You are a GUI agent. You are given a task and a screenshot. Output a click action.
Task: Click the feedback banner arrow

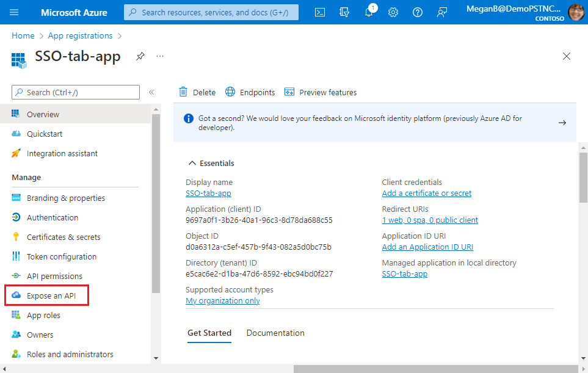tap(562, 123)
